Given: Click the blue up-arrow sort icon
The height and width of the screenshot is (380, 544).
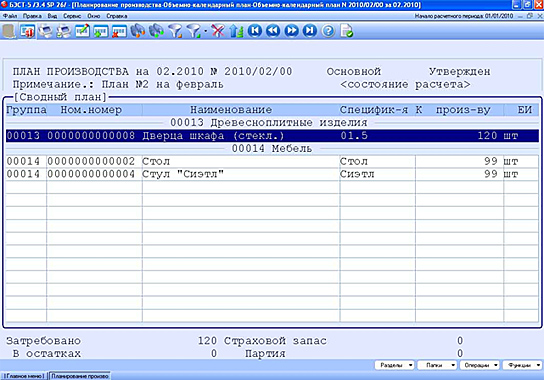Looking at the screenshot, I should (236, 31).
